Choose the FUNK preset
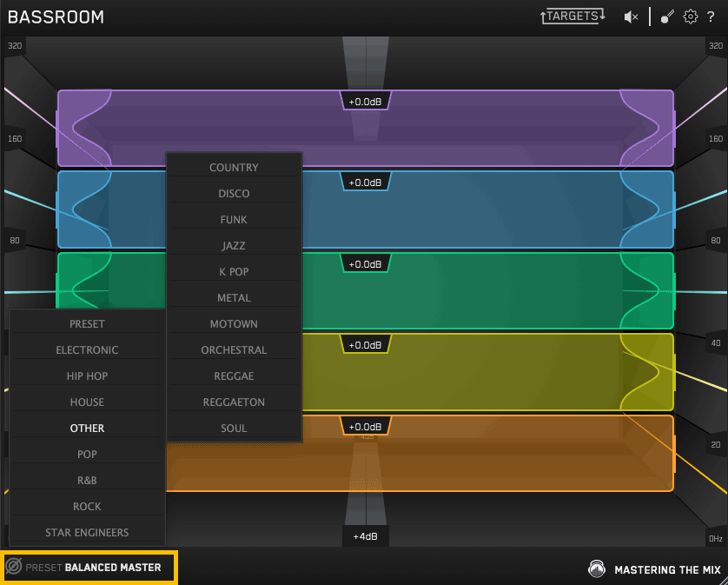 point(234,219)
